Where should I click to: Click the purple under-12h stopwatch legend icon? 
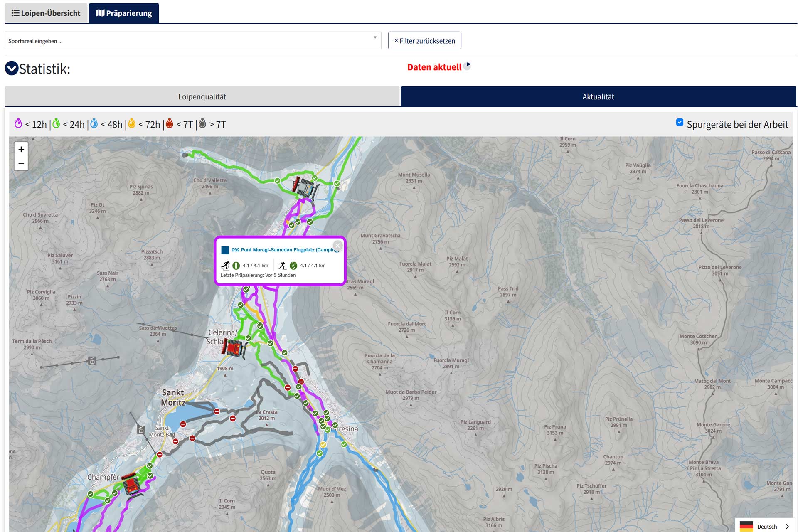point(18,124)
